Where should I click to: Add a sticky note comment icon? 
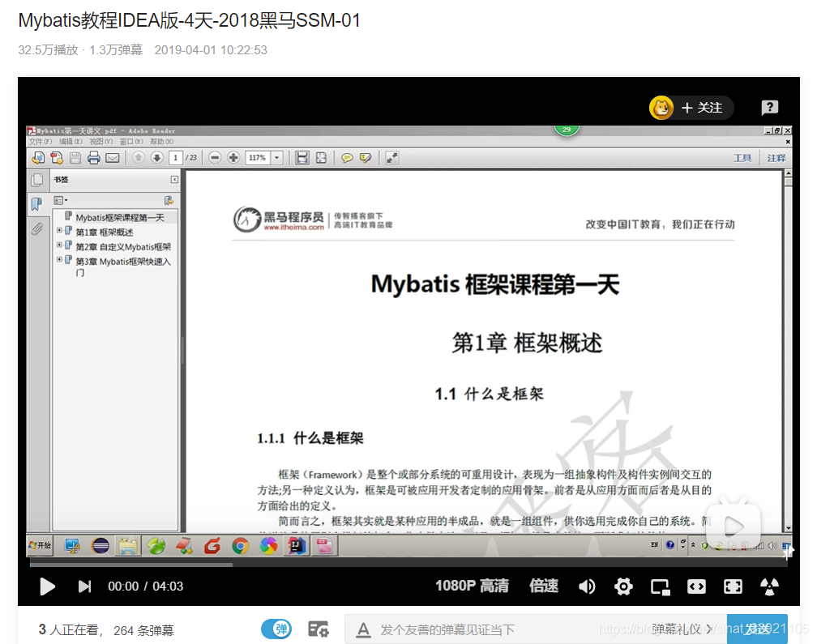[347, 158]
